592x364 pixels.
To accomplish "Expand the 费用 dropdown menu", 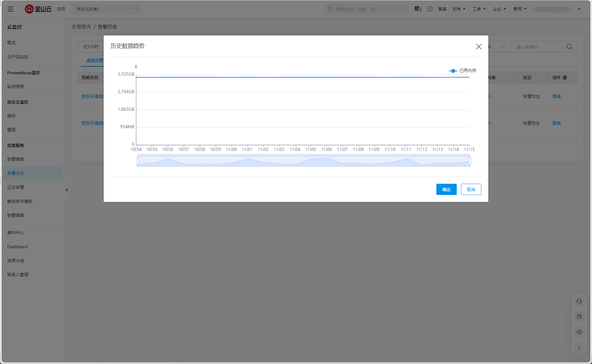I will (520, 9).
